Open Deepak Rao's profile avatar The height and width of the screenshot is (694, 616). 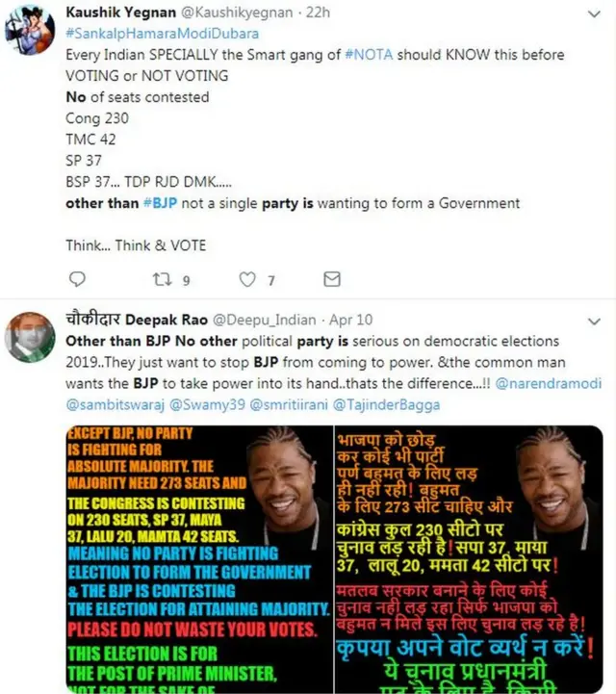[30, 337]
